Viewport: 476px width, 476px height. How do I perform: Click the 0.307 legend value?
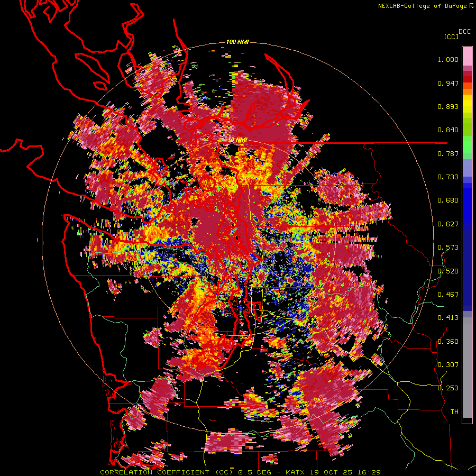tap(448, 364)
